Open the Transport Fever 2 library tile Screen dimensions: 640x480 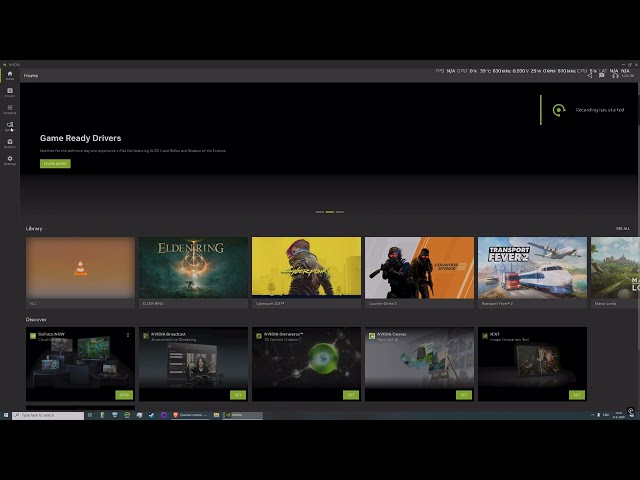[x=533, y=272]
